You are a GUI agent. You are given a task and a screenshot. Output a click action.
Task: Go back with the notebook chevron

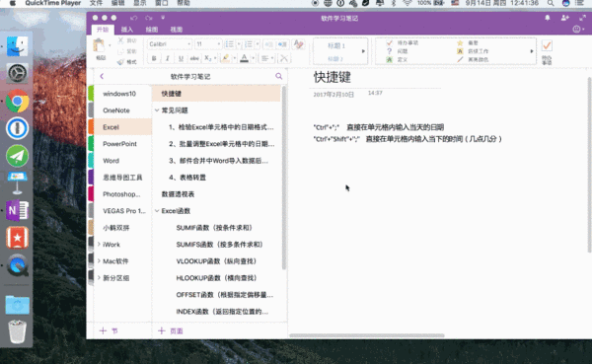click(102, 76)
